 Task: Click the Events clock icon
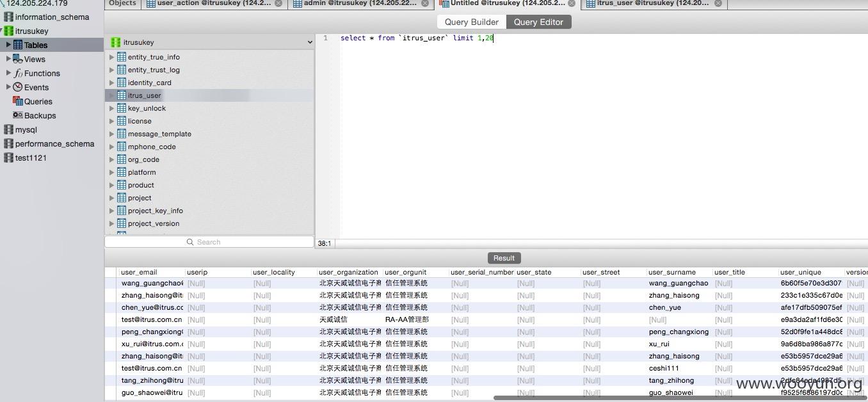(18, 87)
